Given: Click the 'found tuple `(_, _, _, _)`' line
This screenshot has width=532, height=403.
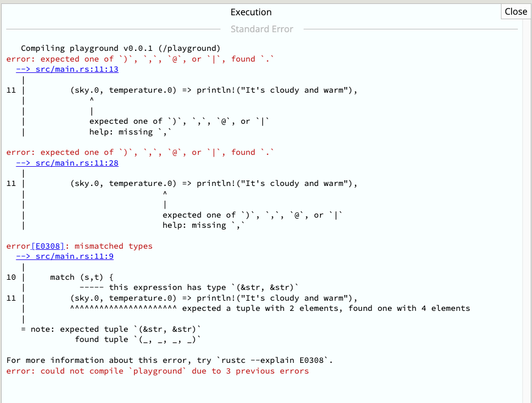Looking at the screenshot, I should coord(138,340).
